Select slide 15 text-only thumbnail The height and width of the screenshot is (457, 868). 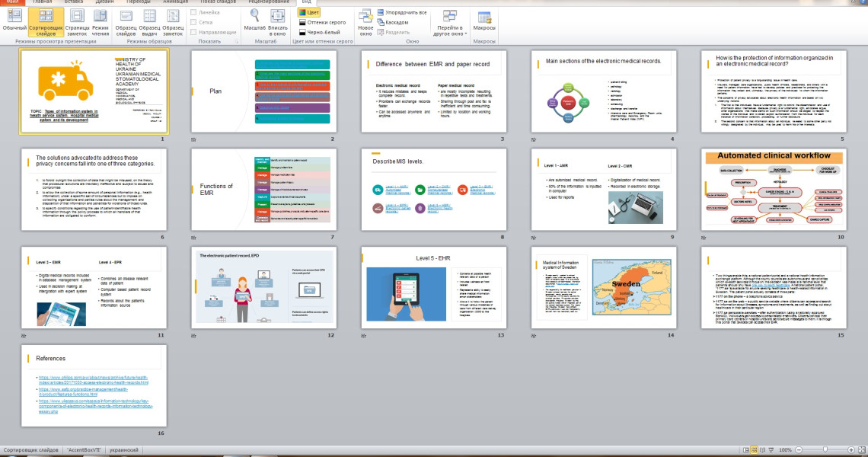click(x=774, y=287)
